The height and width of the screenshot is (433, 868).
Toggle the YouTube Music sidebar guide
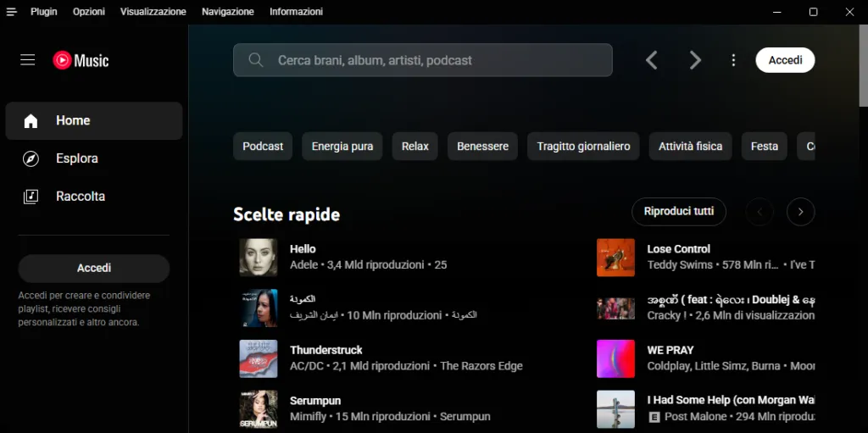coord(28,60)
